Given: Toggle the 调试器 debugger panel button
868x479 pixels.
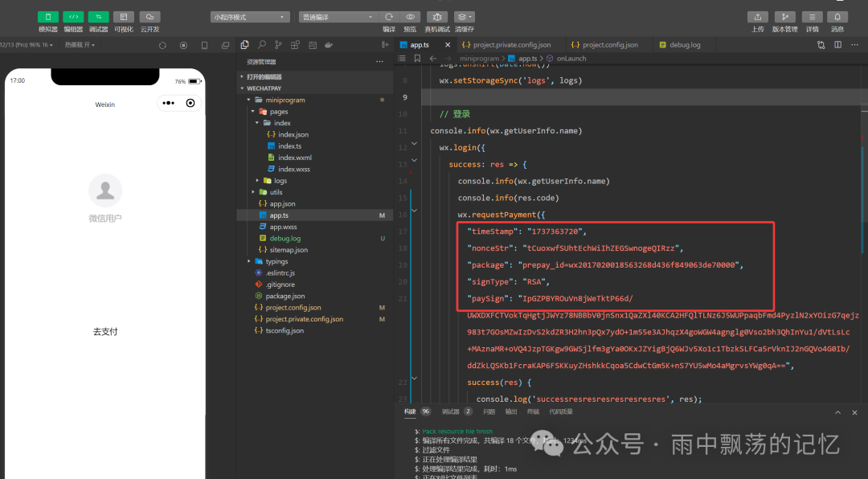Looking at the screenshot, I should click(x=98, y=17).
